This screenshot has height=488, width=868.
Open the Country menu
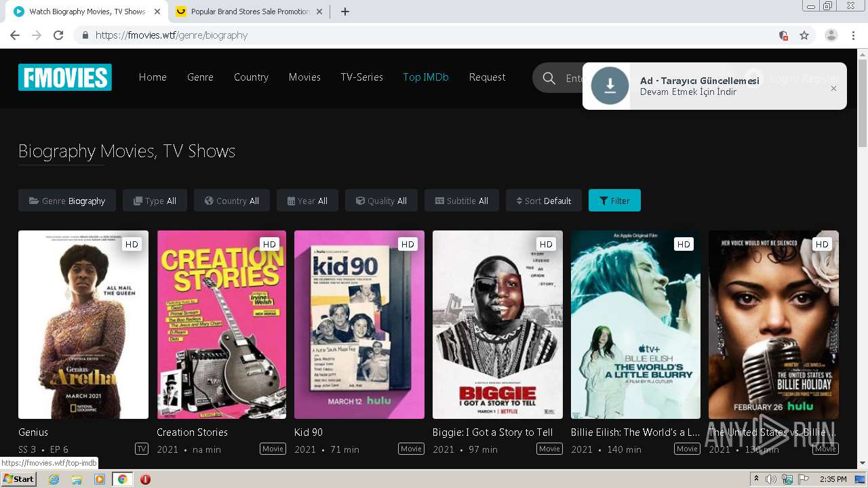click(251, 77)
